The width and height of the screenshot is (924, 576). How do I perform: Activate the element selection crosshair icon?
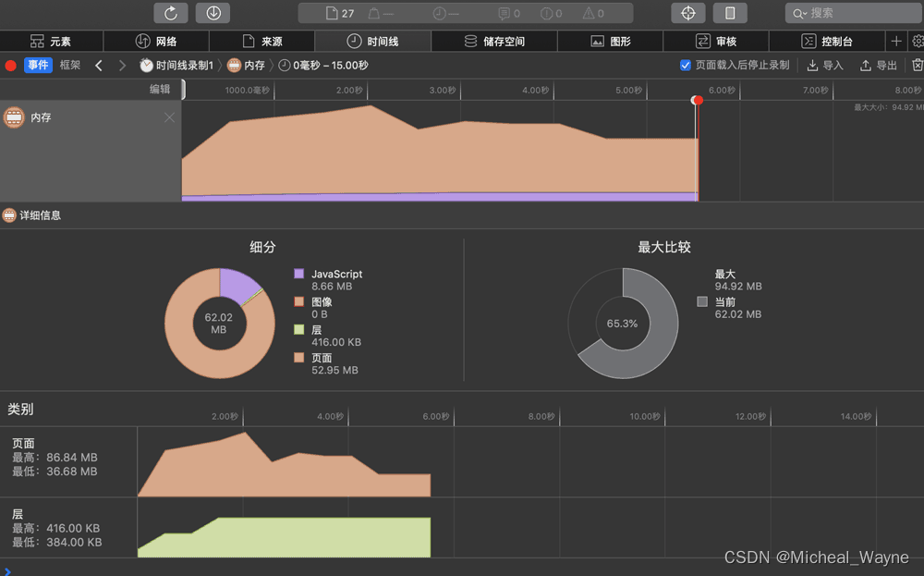tap(687, 13)
